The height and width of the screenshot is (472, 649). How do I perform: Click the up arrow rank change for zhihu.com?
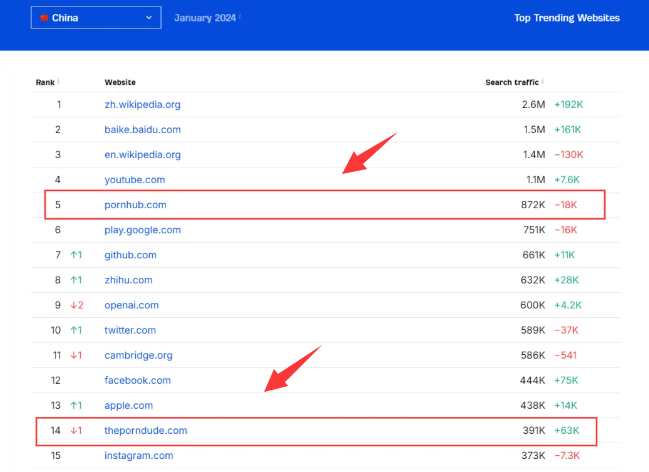click(x=76, y=280)
